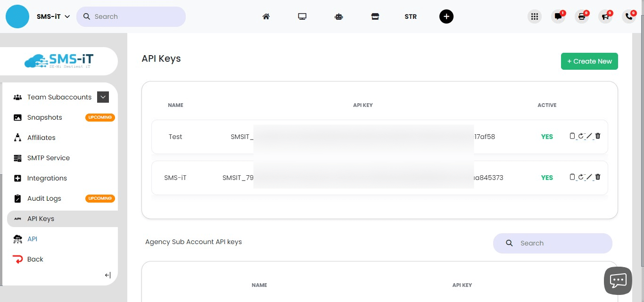Edit the SMS-iT row API key
This screenshot has width=644, height=302.
coord(589,177)
